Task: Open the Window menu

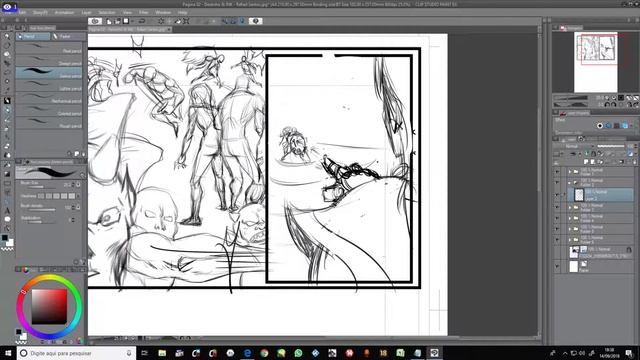Action: click(x=163, y=13)
